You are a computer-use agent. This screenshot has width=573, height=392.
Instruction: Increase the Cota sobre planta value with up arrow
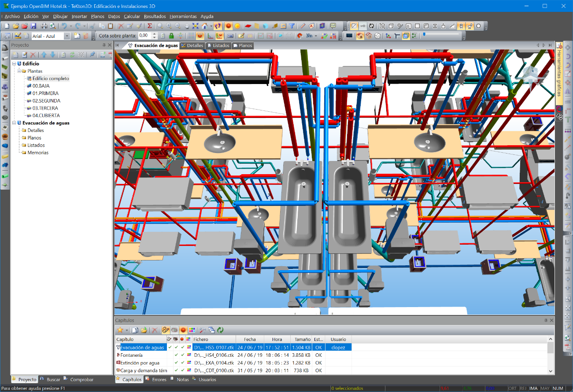tap(155, 34)
